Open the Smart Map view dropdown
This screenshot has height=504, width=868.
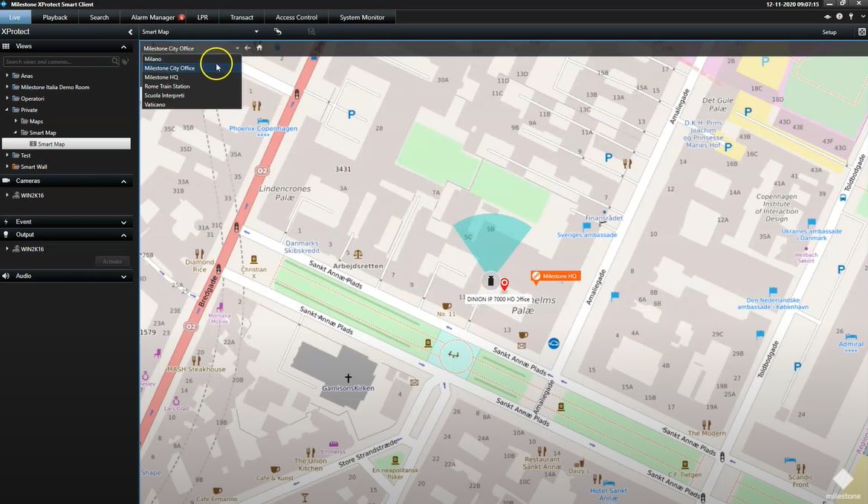[256, 32]
